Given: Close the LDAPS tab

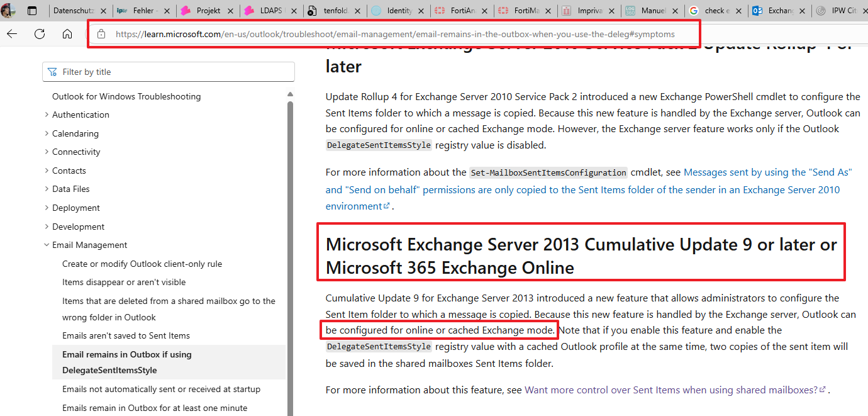Looking at the screenshot, I should 294,11.
